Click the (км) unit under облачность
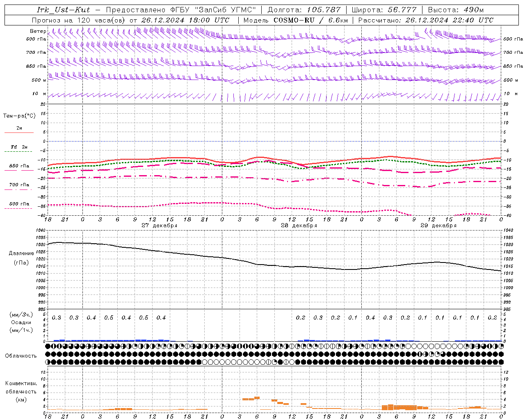 21,400
